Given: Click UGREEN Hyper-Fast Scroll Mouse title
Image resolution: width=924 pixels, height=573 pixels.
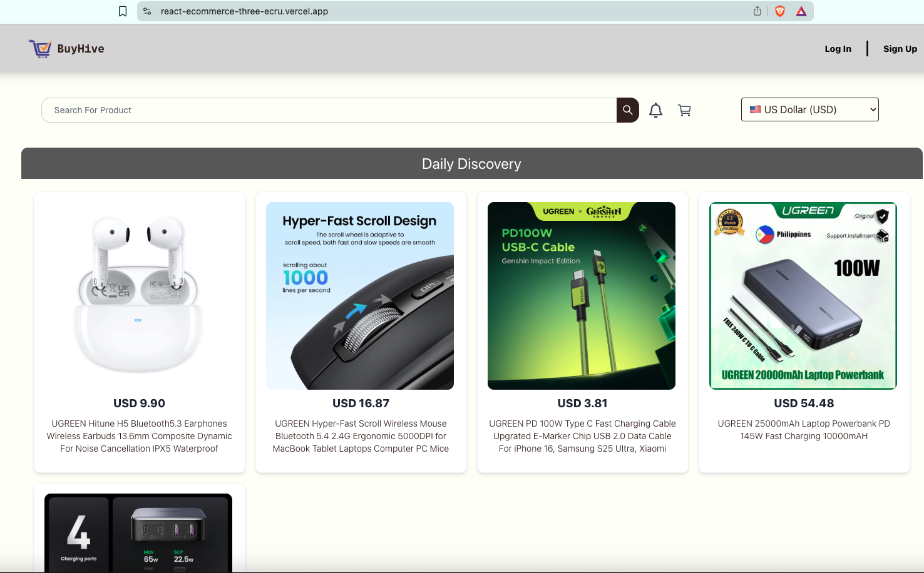Looking at the screenshot, I should click(361, 436).
